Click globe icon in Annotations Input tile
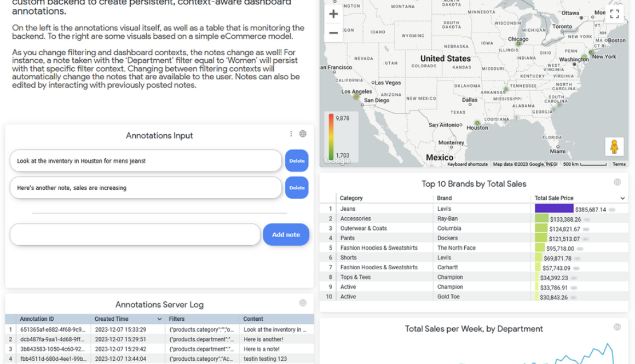 pyautogui.click(x=303, y=134)
